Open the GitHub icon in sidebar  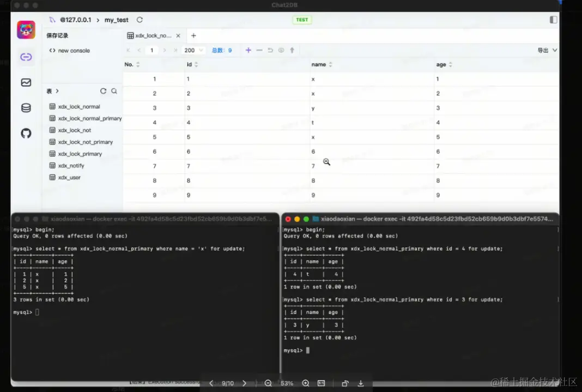pyautogui.click(x=26, y=133)
